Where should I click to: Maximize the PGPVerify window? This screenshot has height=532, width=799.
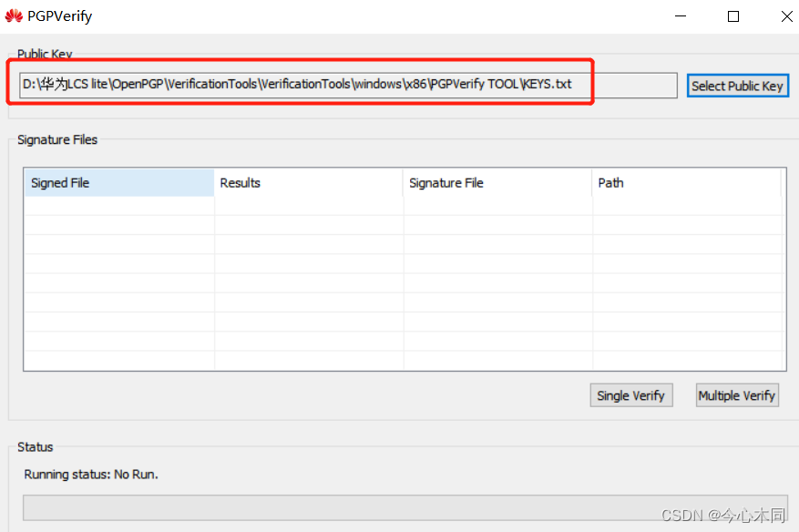[733, 16]
